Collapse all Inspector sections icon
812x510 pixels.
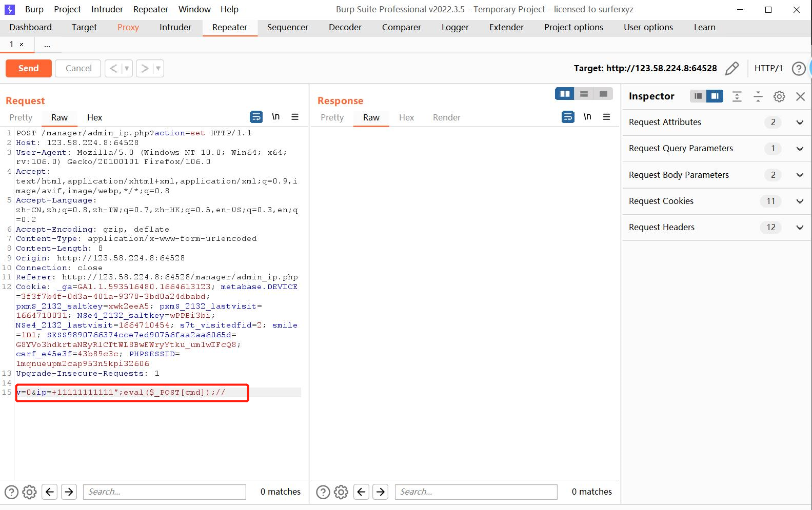tap(758, 96)
